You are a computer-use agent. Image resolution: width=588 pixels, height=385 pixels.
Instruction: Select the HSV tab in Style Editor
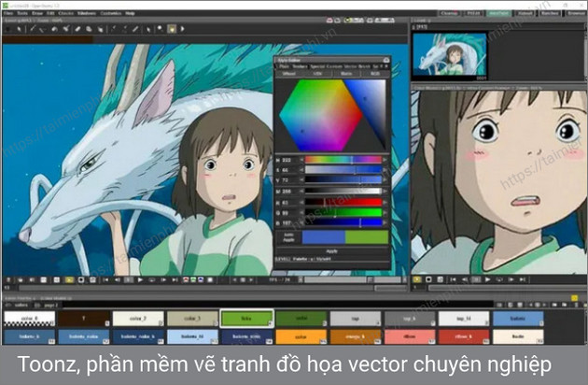315,73
